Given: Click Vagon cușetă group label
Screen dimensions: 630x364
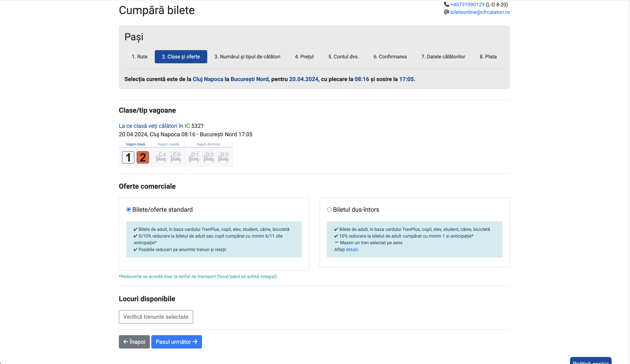Looking at the screenshot, I should [x=168, y=144].
